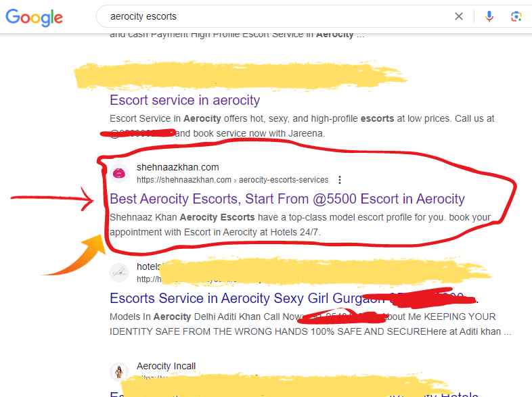Click the Google logo
Screen dimensions: 532x397
[x=34, y=17]
